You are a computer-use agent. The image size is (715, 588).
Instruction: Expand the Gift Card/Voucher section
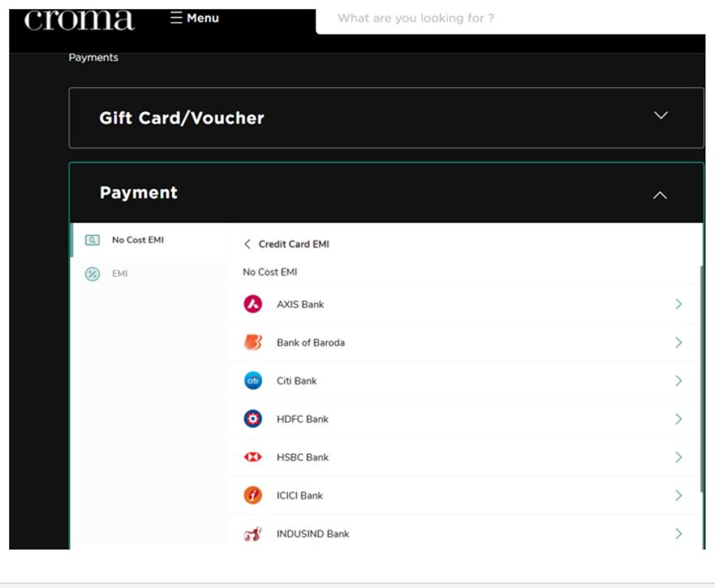coord(660,116)
